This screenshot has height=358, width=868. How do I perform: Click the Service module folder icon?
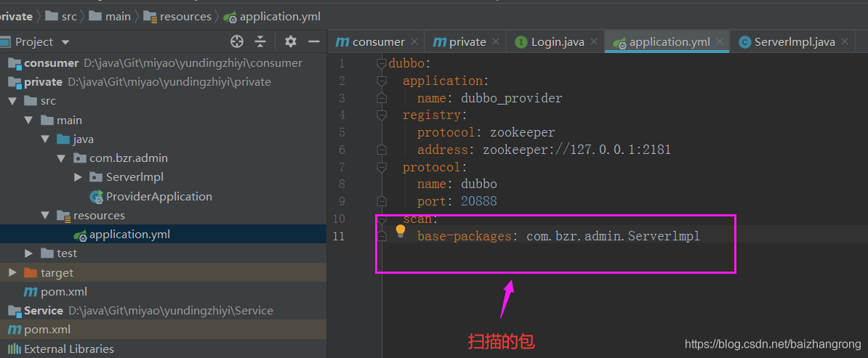click(x=15, y=310)
